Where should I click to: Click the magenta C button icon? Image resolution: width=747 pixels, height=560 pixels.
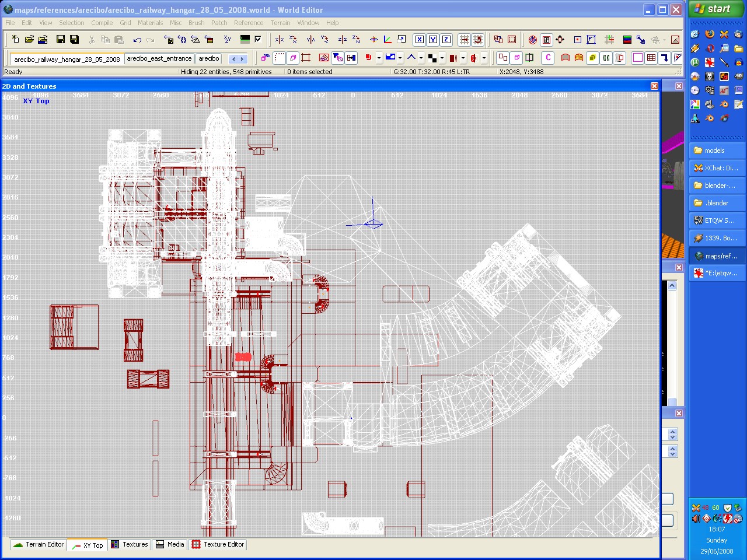(548, 58)
